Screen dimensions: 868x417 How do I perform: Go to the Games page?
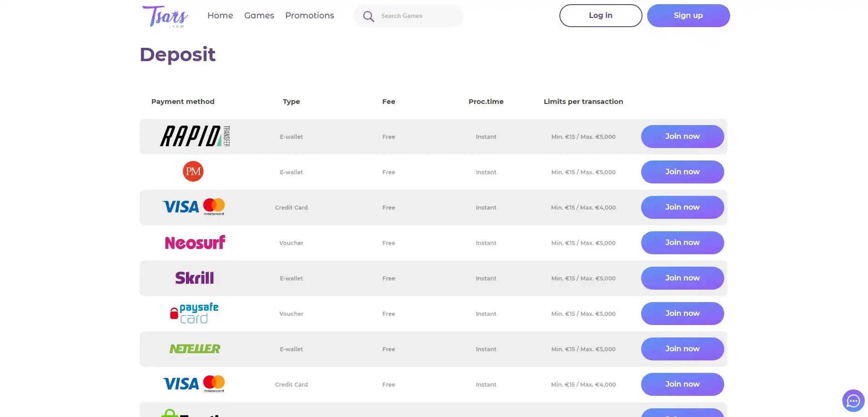[x=259, y=16]
